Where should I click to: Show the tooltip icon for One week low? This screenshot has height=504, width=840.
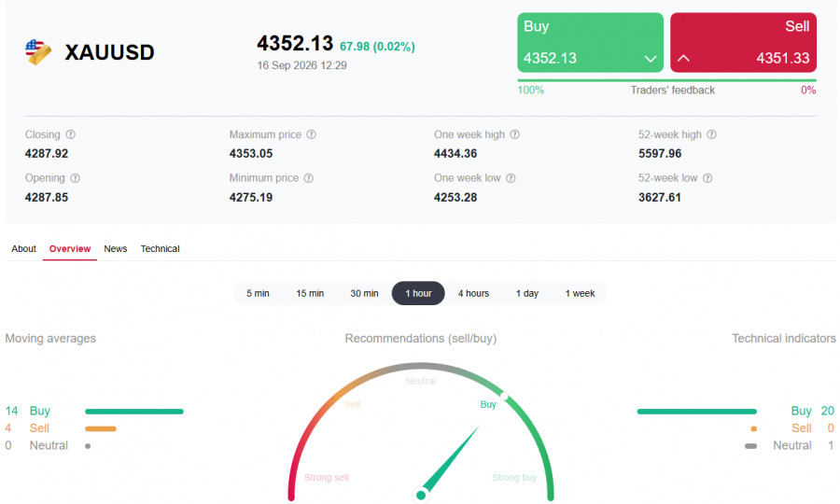pos(511,178)
